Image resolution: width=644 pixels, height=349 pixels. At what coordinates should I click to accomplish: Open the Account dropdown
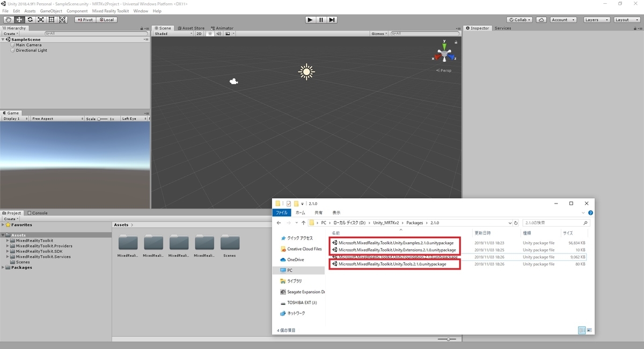pos(563,20)
